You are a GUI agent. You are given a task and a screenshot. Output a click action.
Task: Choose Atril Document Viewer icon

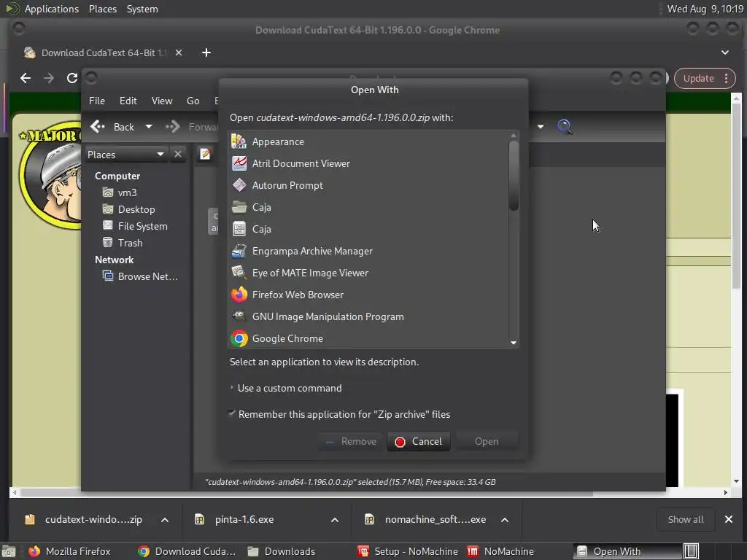point(239,163)
